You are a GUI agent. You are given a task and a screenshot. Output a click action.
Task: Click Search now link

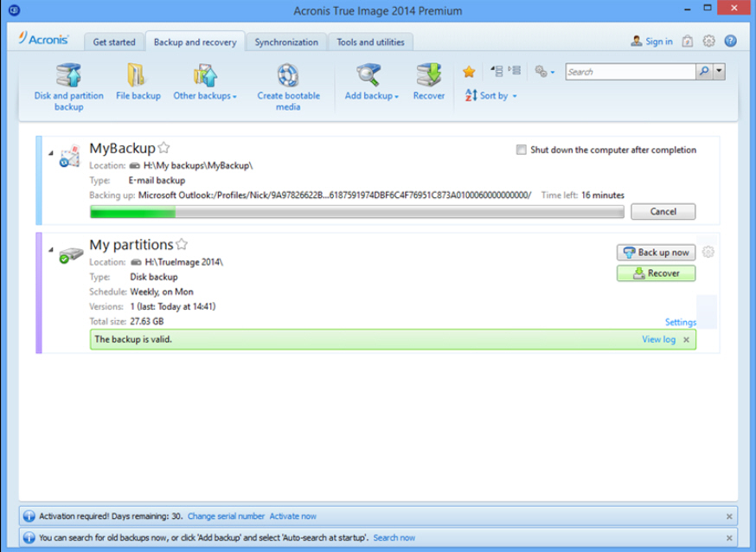coord(394,537)
